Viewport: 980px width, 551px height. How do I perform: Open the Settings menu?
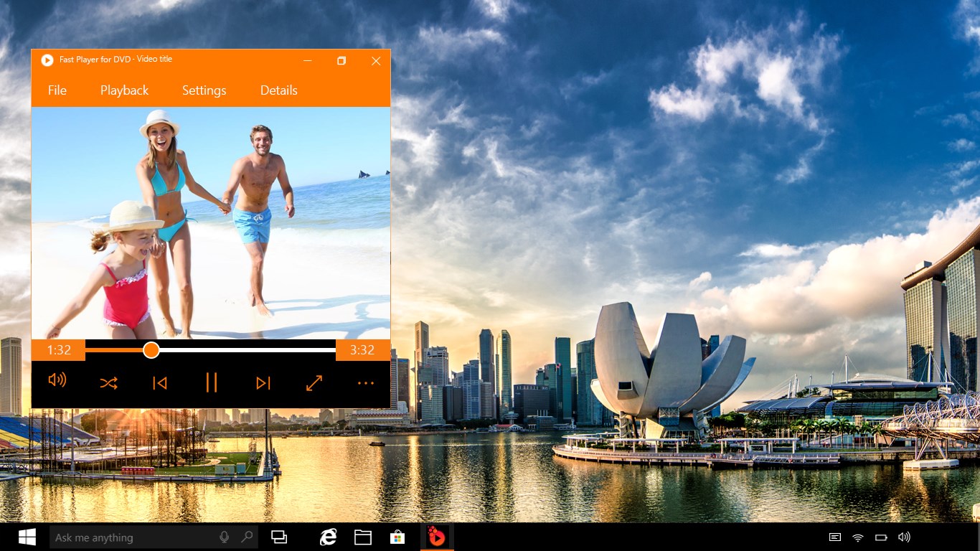tap(204, 90)
